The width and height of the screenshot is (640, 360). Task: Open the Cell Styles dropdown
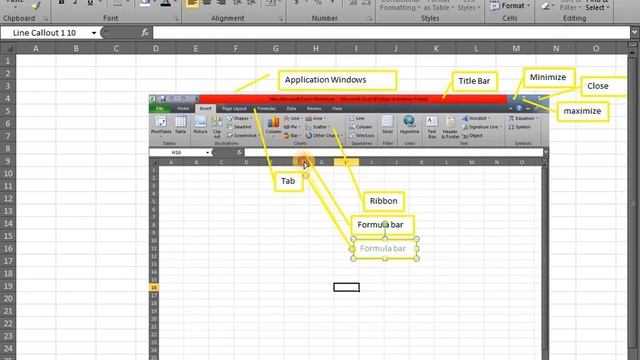(x=468, y=5)
